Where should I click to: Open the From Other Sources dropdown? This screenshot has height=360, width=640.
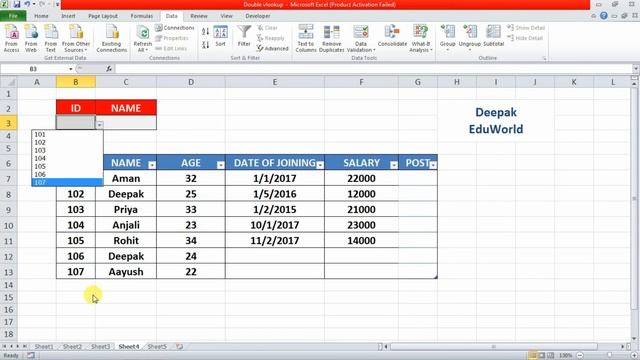pyautogui.click(x=76, y=38)
